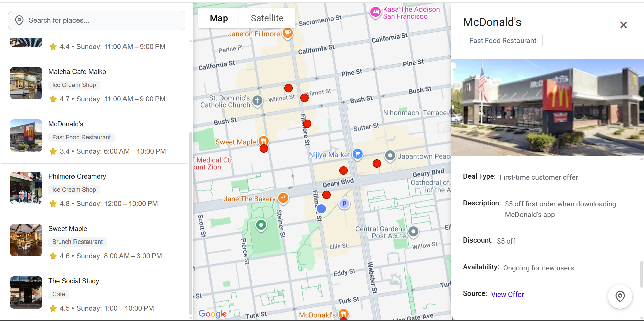Select the Jane on Fillmore map pin

[x=288, y=33]
